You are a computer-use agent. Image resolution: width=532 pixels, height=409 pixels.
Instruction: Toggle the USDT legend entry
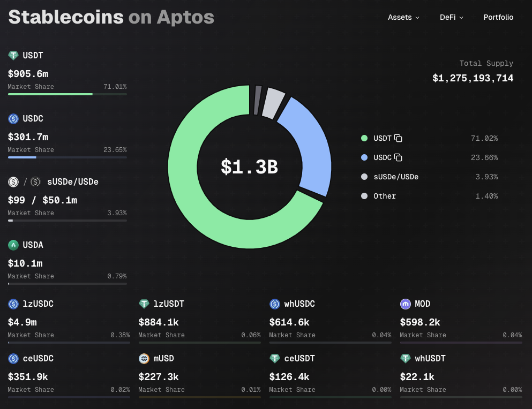click(381, 138)
